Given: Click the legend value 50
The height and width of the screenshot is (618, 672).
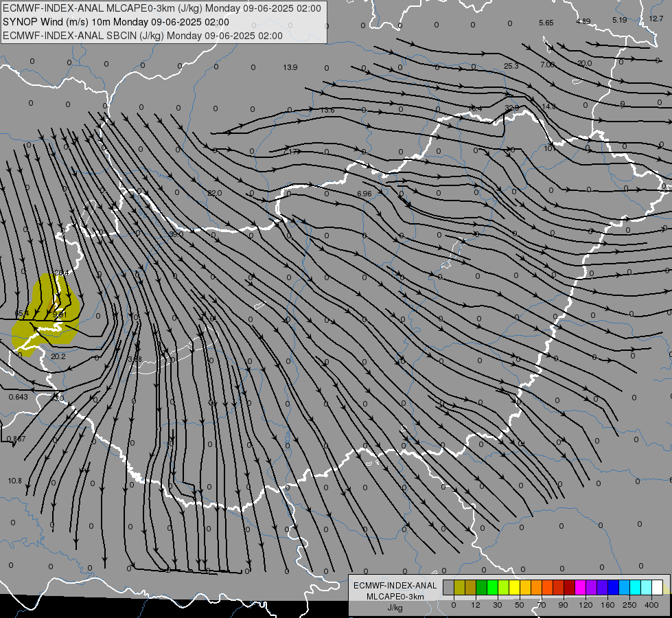Looking at the screenshot, I should point(519,605).
